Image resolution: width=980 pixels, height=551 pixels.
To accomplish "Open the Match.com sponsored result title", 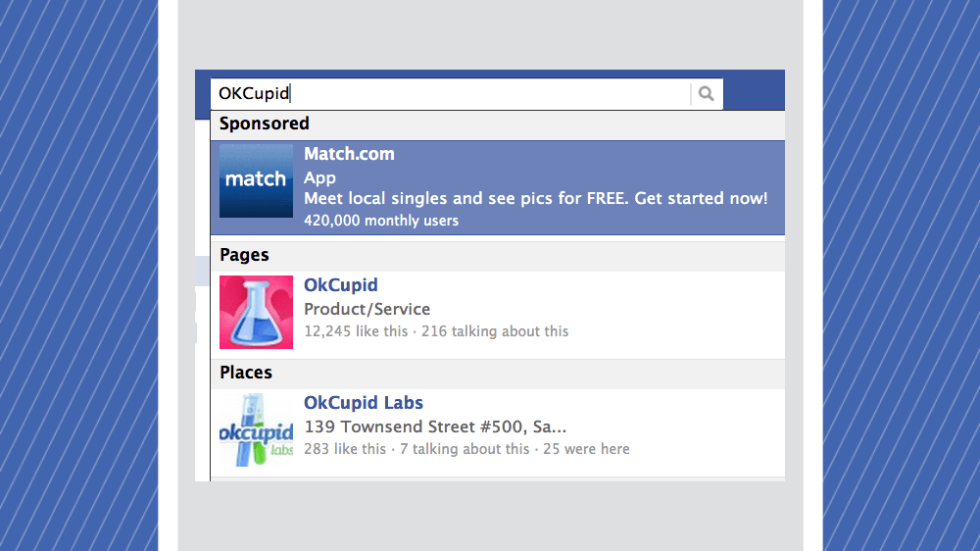I will click(x=349, y=154).
